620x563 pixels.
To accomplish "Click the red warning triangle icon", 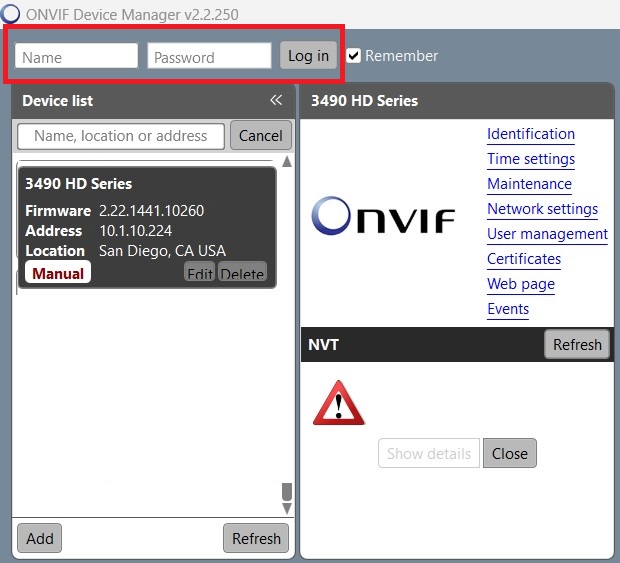I will 338,403.
